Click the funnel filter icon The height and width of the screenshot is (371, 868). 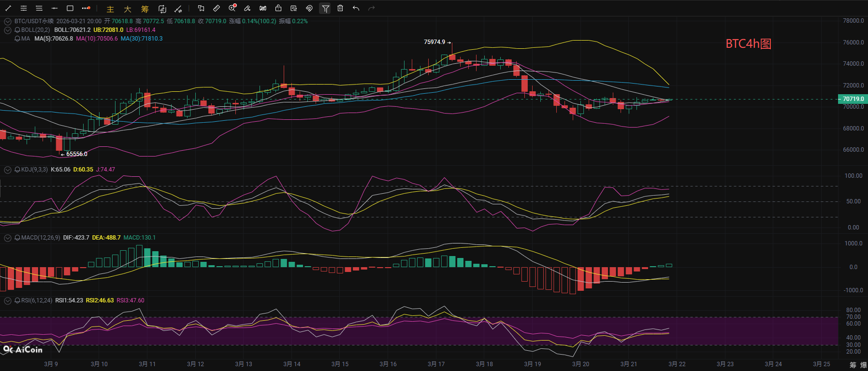(325, 8)
